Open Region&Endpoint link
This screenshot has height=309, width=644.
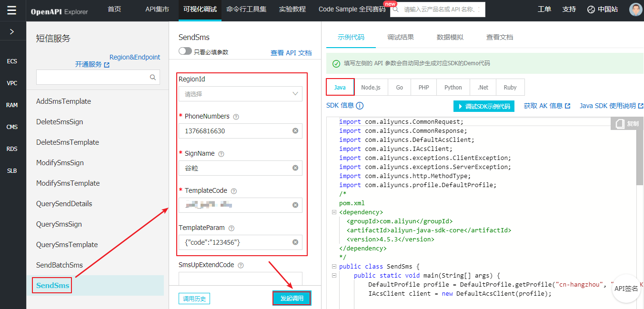pyautogui.click(x=135, y=57)
